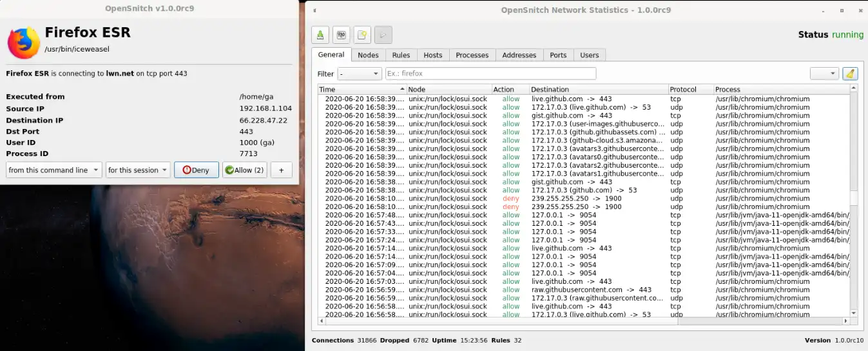Open the 'from this command line' dropdown
This screenshot has width=868, height=351.
point(54,170)
